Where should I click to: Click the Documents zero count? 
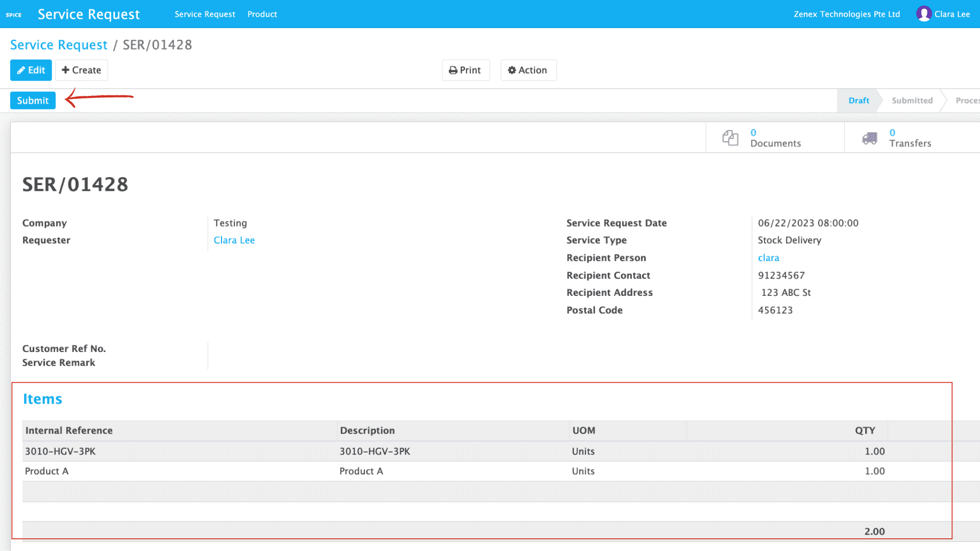[x=753, y=132]
